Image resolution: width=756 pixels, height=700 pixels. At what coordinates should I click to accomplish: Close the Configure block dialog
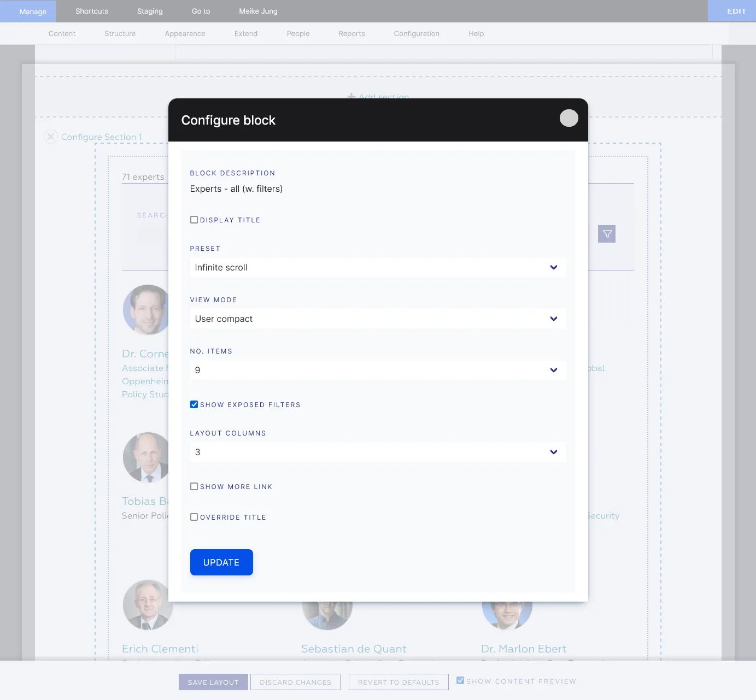click(x=569, y=118)
